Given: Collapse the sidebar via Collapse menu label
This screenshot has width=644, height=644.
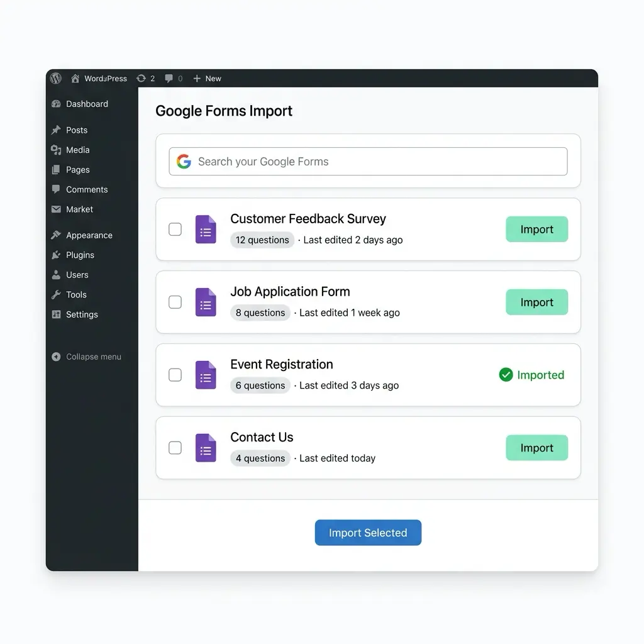Looking at the screenshot, I should click(94, 357).
